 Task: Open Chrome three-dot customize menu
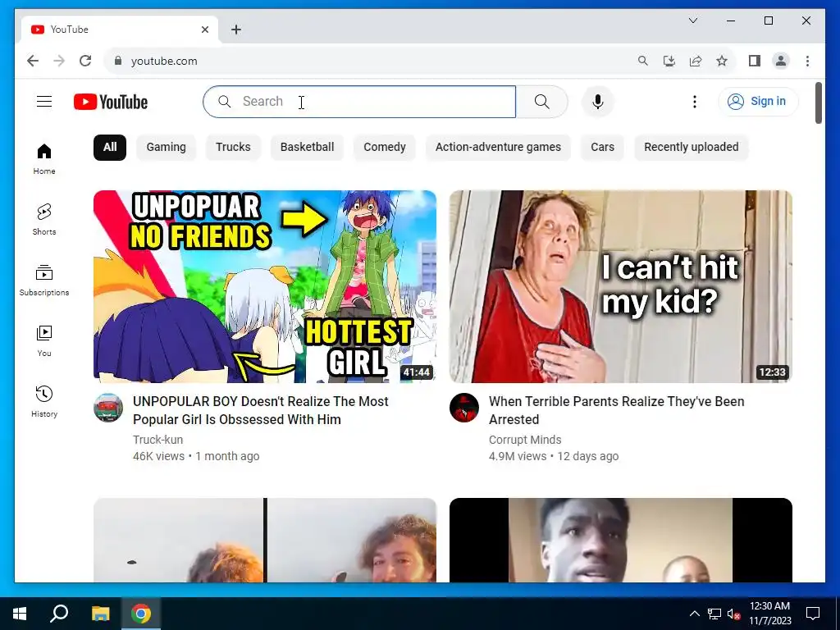[x=807, y=61]
